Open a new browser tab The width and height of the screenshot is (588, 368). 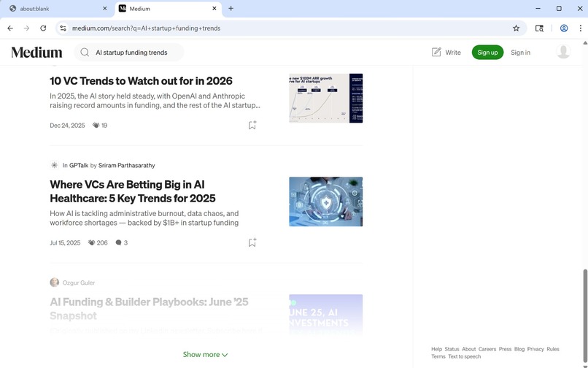231,8
